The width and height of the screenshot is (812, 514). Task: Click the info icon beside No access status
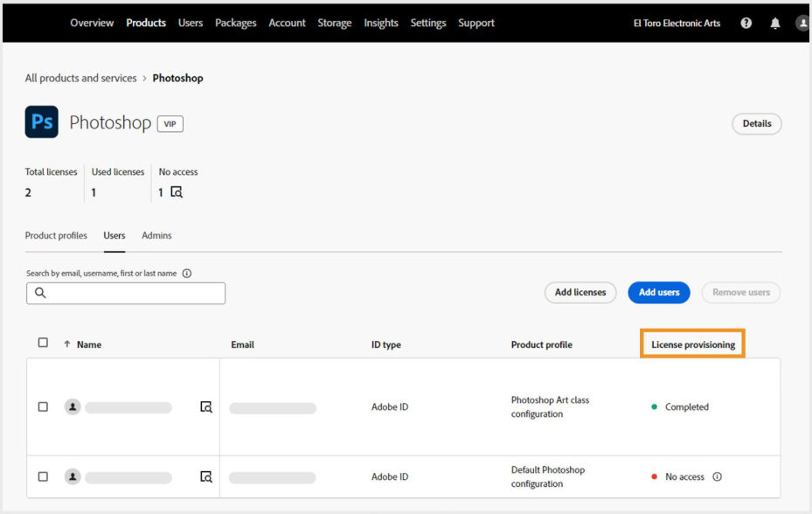point(718,476)
